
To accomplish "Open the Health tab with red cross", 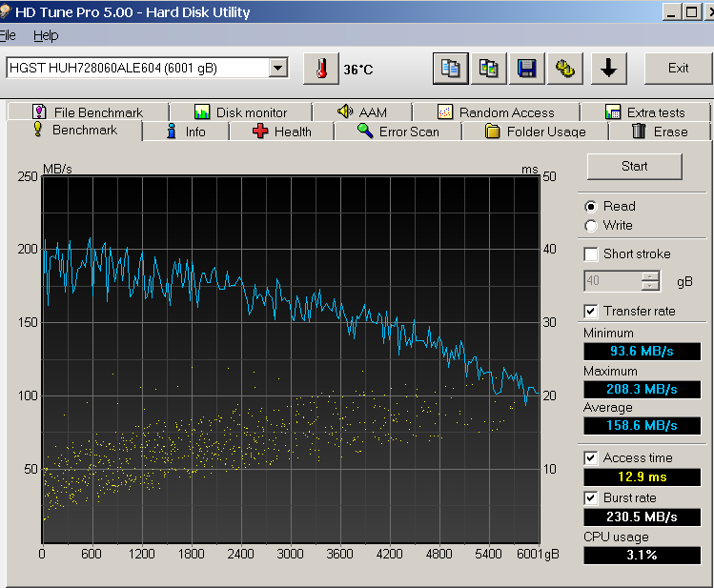I will point(282,132).
